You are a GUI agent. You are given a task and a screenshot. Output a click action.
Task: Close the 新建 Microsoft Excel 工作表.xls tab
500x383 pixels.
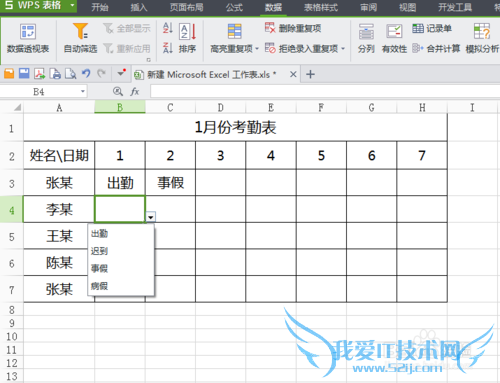(293, 74)
